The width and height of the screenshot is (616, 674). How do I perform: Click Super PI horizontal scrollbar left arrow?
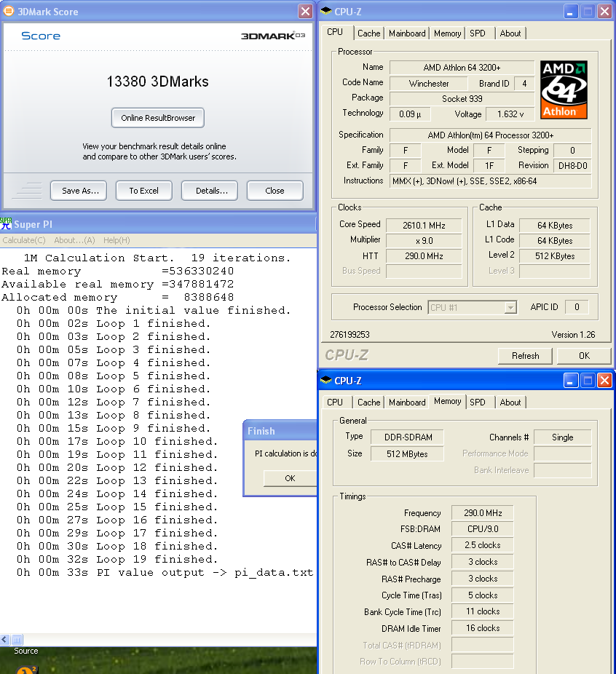[x=4, y=640]
